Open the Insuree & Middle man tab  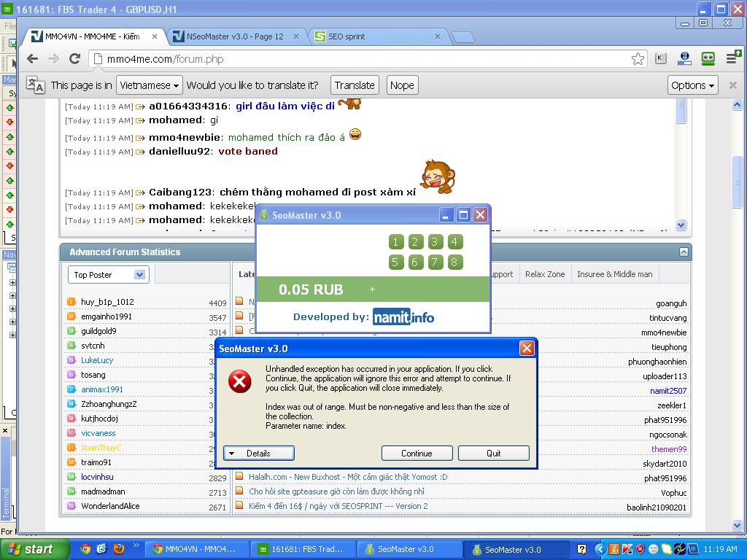[614, 274]
